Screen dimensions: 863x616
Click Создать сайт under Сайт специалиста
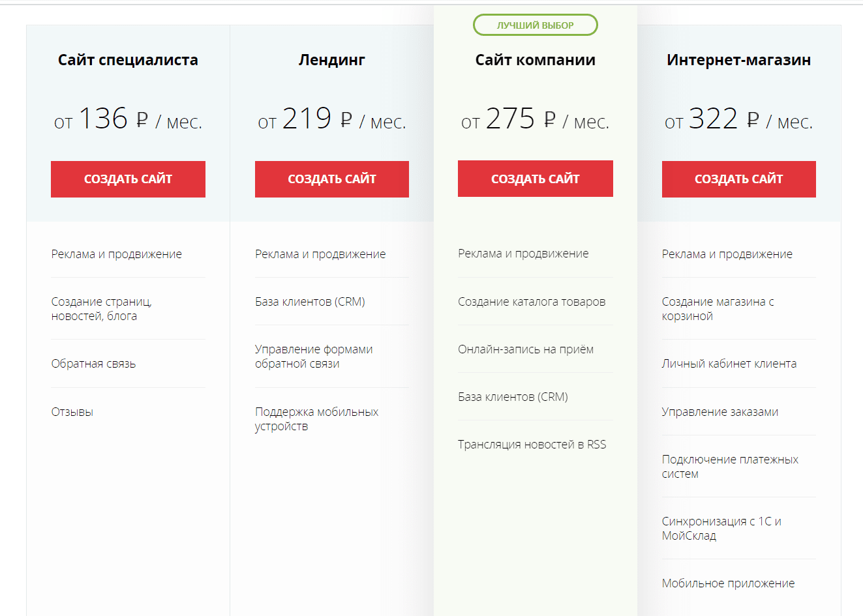[x=128, y=179]
